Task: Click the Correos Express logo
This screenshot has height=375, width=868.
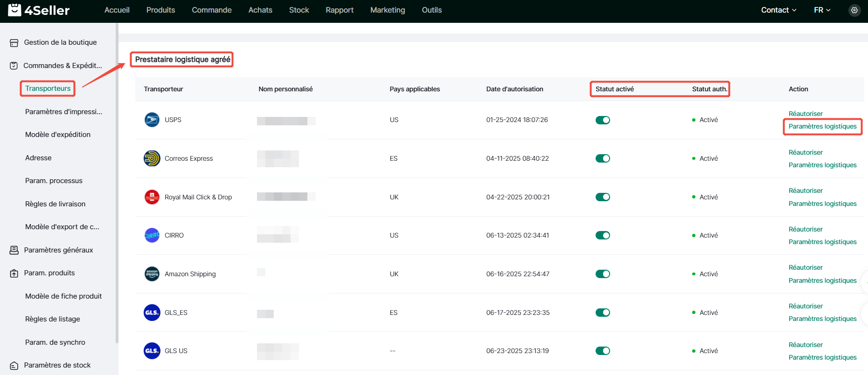Action: 152,158
